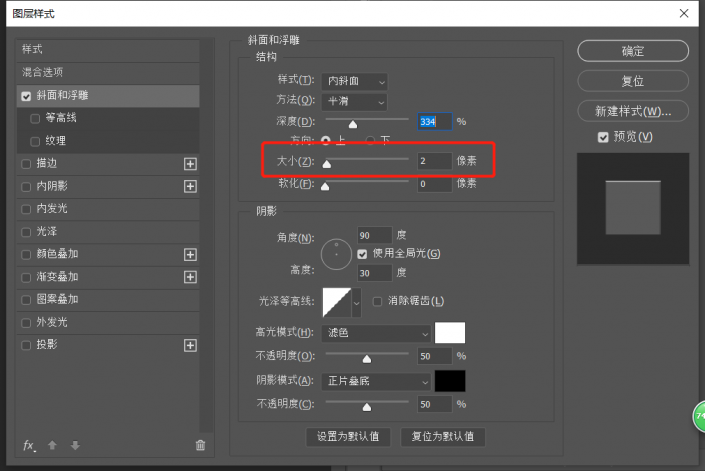
Task: Toggle the 预览 preview checkbox
Action: click(602, 137)
